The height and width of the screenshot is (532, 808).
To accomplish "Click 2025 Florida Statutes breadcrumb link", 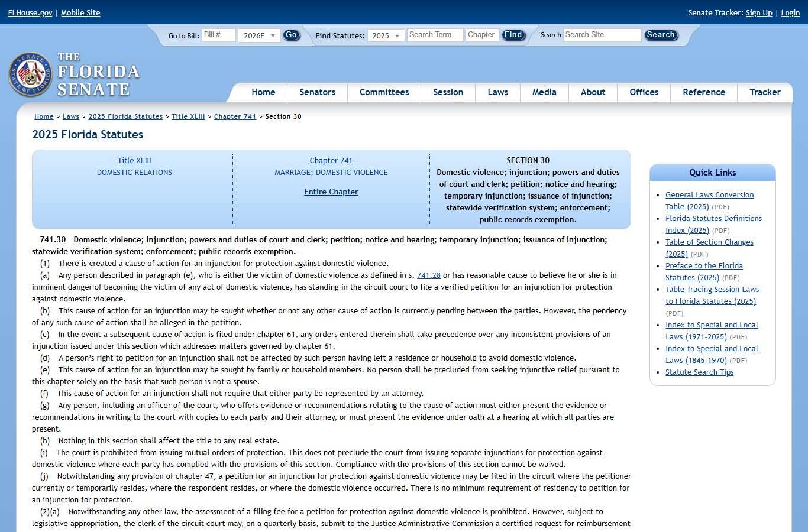I will point(125,116).
